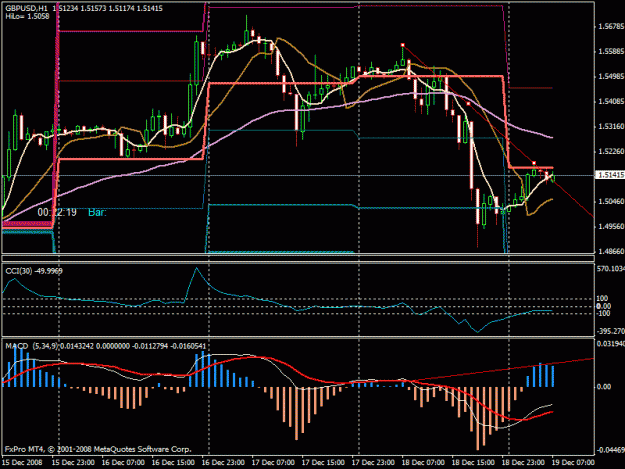Screen dimensions: 625x469
Task: Select the 1.52260 price axis label
Action: coord(611,151)
